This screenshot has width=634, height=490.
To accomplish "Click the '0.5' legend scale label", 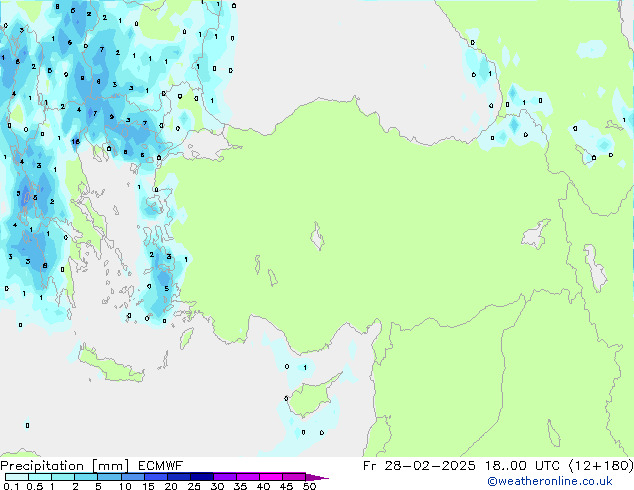I will 35,486.
